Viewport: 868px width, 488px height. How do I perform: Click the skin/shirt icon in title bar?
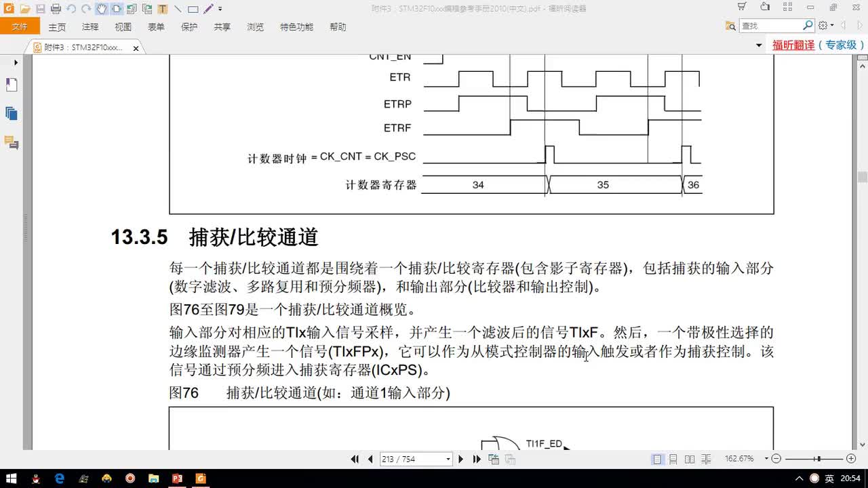(765, 7)
